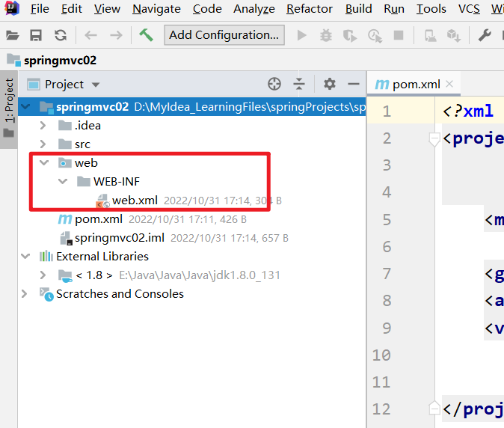
Task: Open the Edit menu
Action: (x=72, y=9)
